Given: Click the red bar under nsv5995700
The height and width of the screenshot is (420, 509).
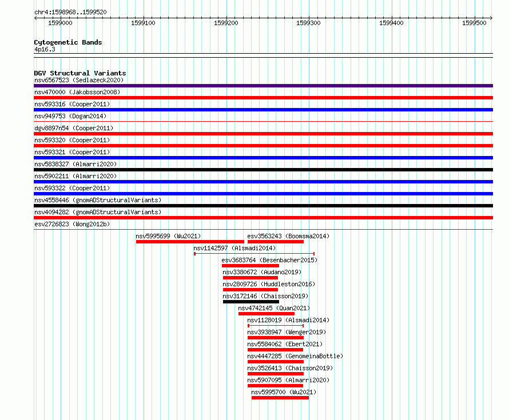Looking at the screenshot, I should tap(280, 398).
